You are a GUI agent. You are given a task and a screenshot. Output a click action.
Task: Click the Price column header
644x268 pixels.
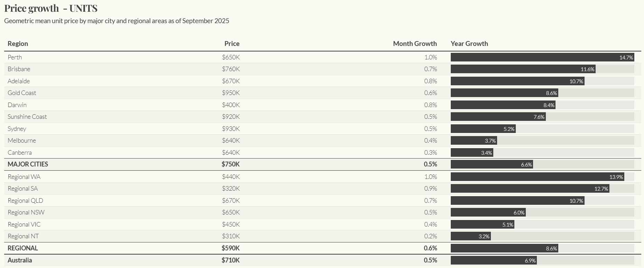232,44
